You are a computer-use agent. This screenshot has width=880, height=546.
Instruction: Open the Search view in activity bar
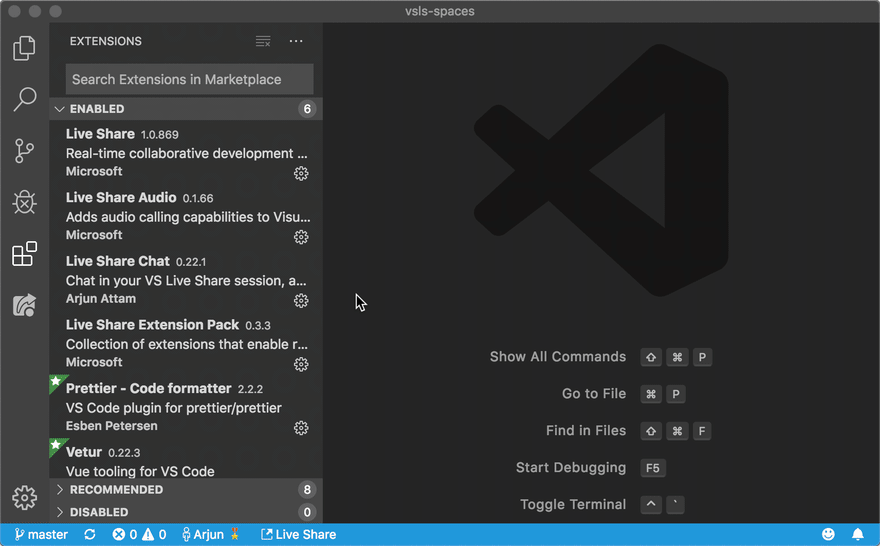click(x=24, y=99)
